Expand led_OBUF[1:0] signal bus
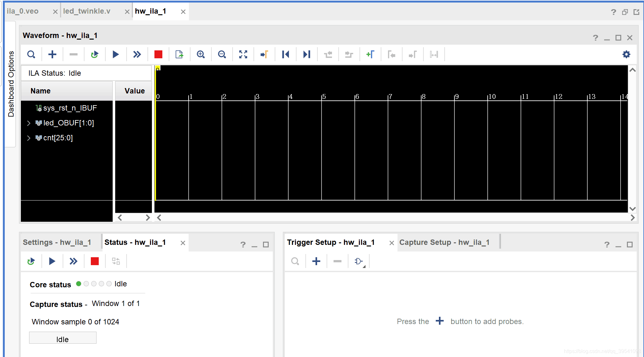This screenshot has height=357, width=644. tap(29, 123)
